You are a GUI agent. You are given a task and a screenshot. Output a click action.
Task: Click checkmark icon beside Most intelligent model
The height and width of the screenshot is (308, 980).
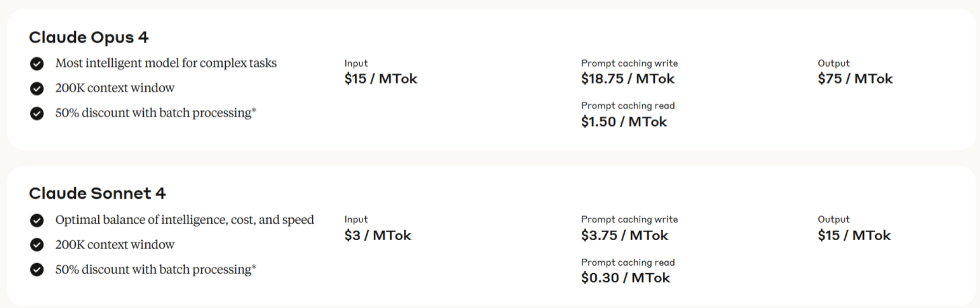click(37, 64)
